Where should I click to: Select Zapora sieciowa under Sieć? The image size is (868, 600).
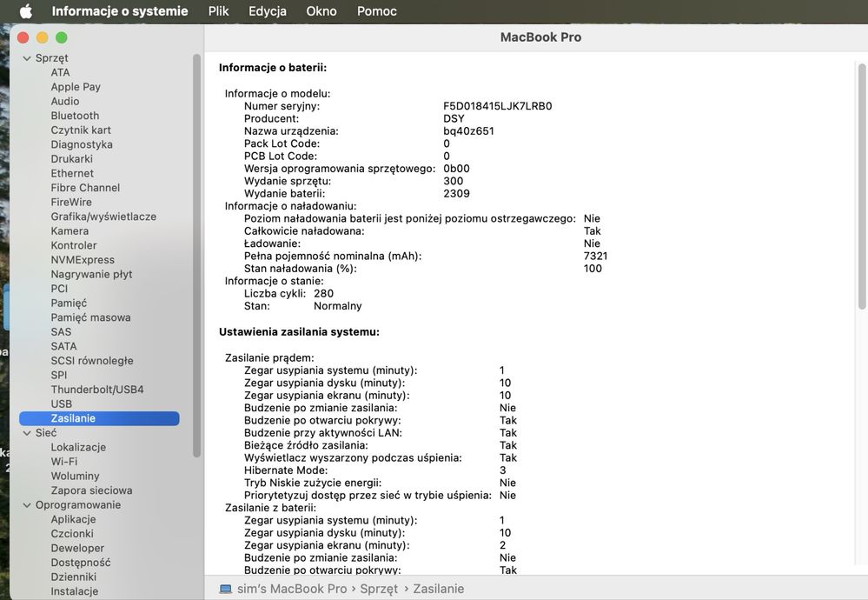coord(91,490)
